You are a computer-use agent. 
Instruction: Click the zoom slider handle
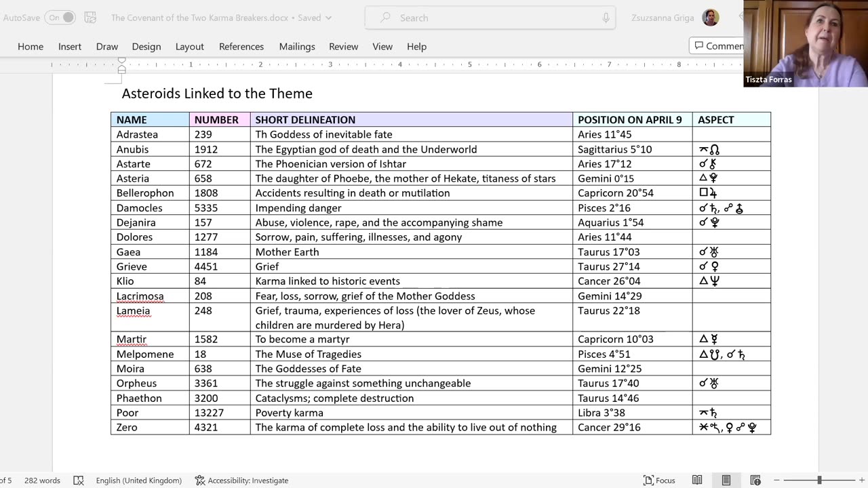coord(819,481)
